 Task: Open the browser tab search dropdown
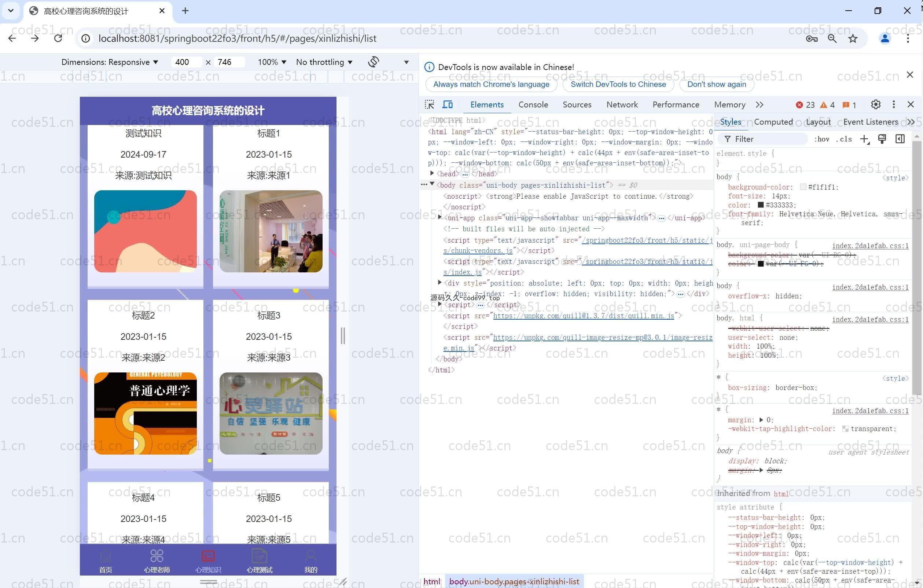pos(11,11)
